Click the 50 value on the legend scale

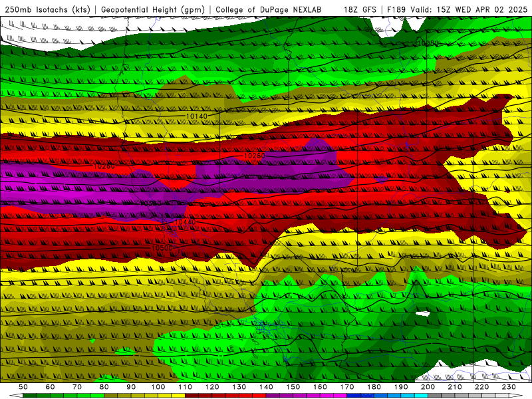(23, 387)
